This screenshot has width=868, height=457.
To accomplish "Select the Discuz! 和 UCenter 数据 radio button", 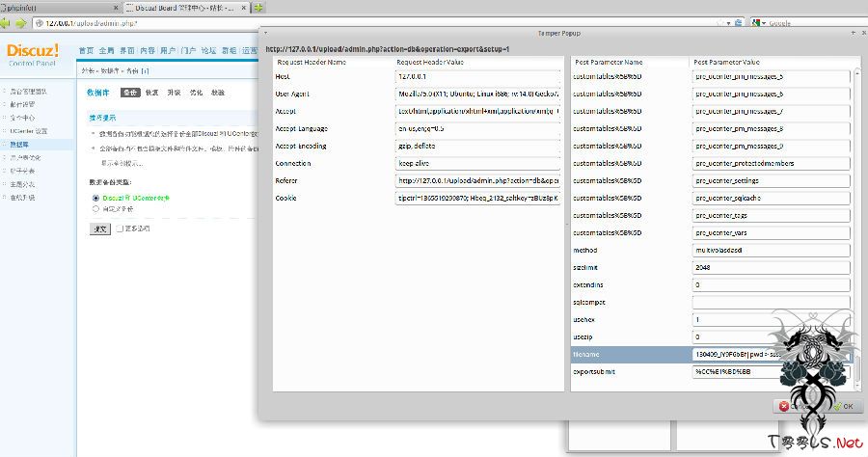I will (95, 198).
